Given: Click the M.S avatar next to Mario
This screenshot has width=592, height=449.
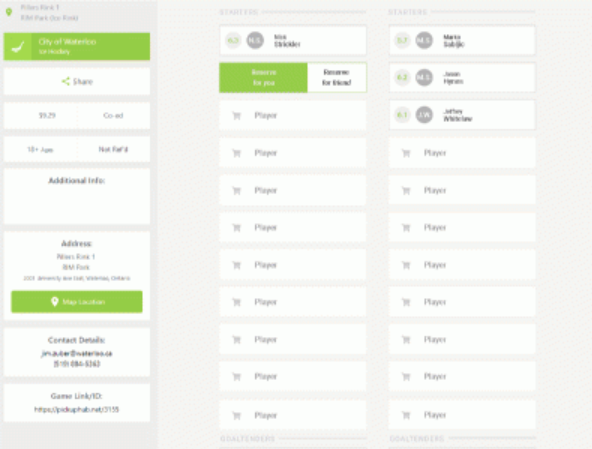Looking at the screenshot, I should click(424, 40).
